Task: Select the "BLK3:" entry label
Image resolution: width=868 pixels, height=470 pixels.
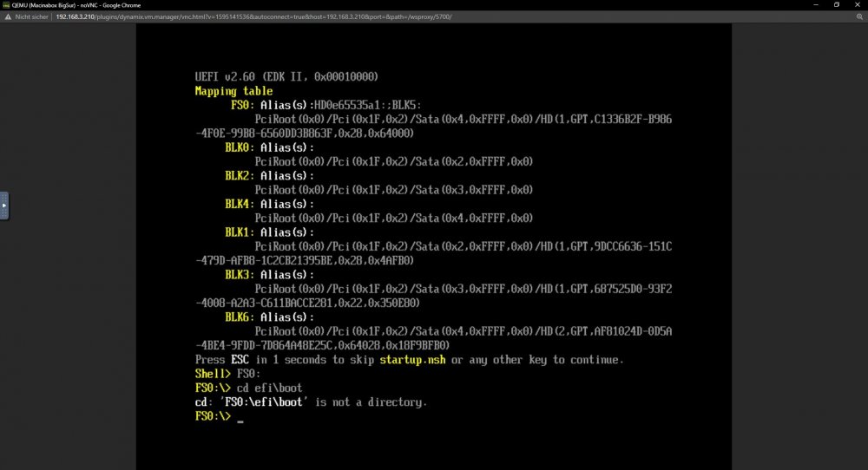Action: (240, 274)
